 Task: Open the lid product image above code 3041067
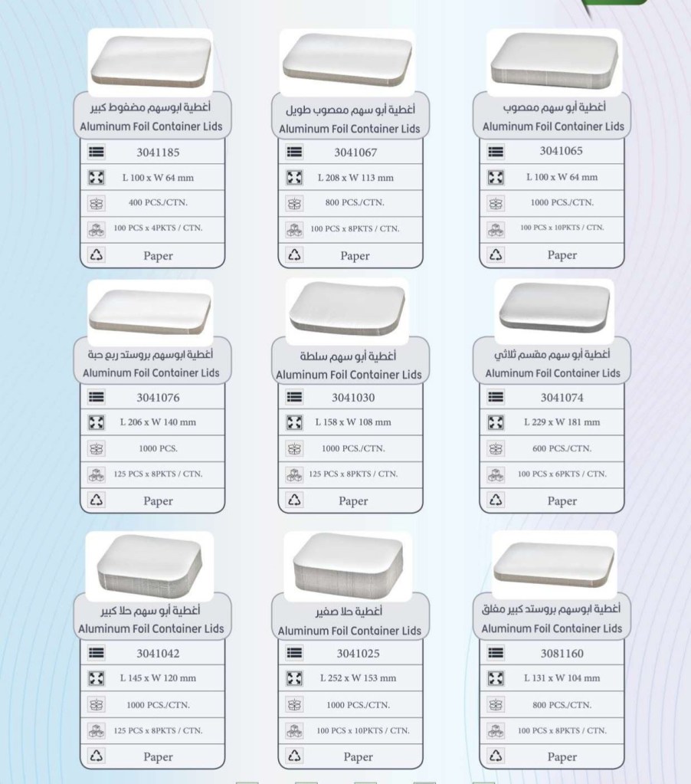(349, 63)
